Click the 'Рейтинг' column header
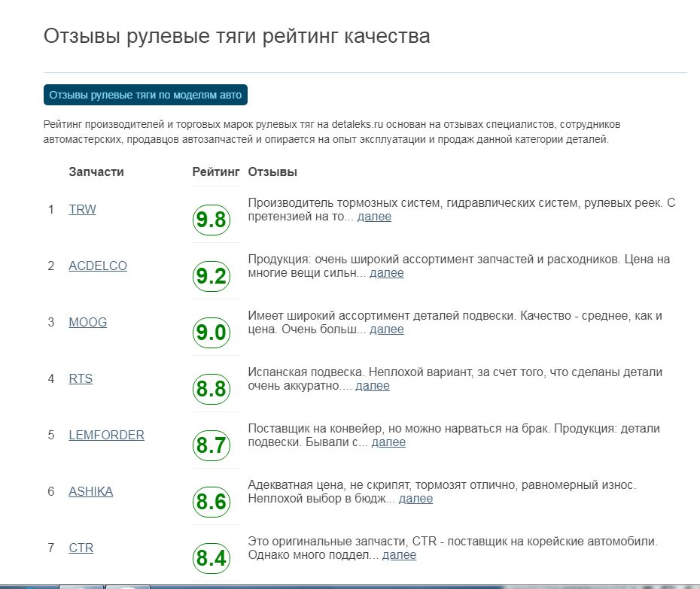The width and height of the screenshot is (700, 589). coord(216,172)
